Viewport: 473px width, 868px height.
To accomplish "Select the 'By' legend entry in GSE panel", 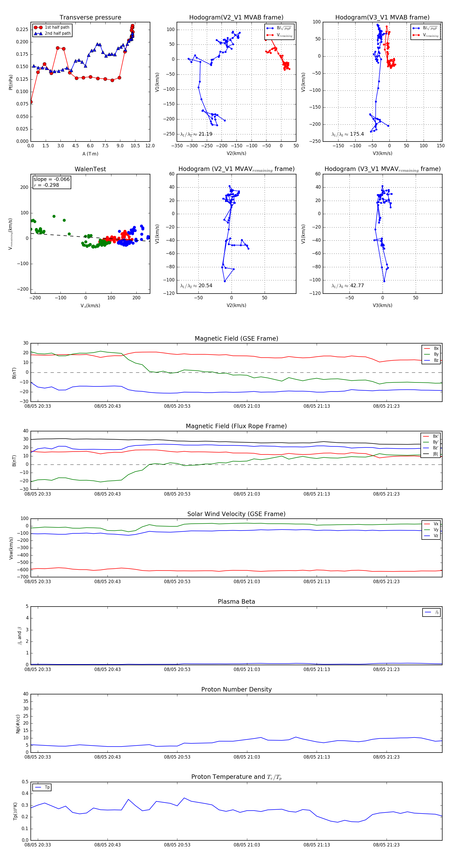I will pos(431,354).
